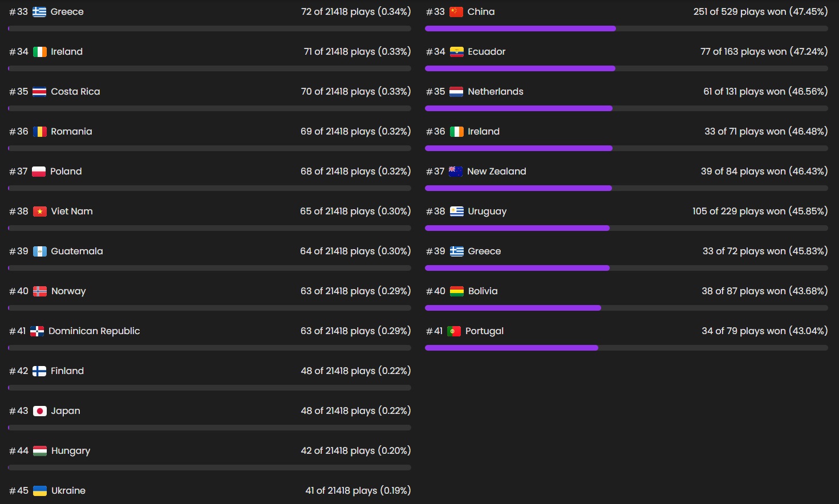Screen dimensions: 839x504
Task: Click China's win rate progress bar
Action: [x=520, y=29]
